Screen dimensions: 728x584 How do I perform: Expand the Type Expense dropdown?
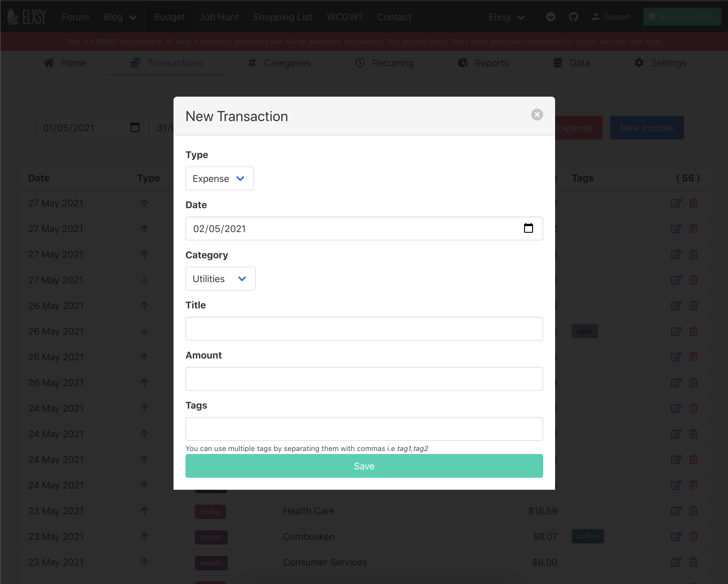(x=219, y=178)
